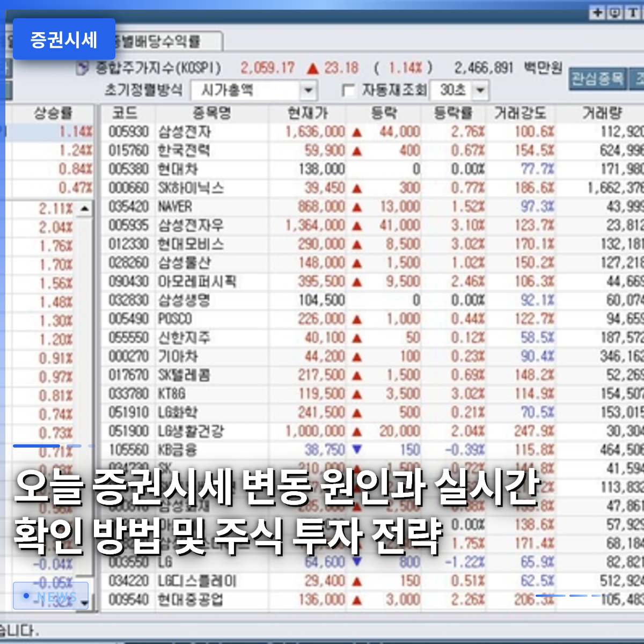This screenshot has width=644, height=644.
Task: Click the KOSPI index value 2,059.17
Action: (267, 69)
